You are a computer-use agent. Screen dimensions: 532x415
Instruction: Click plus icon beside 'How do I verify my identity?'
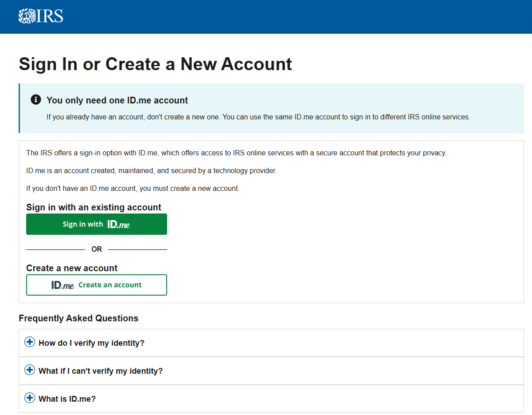[x=30, y=342]
